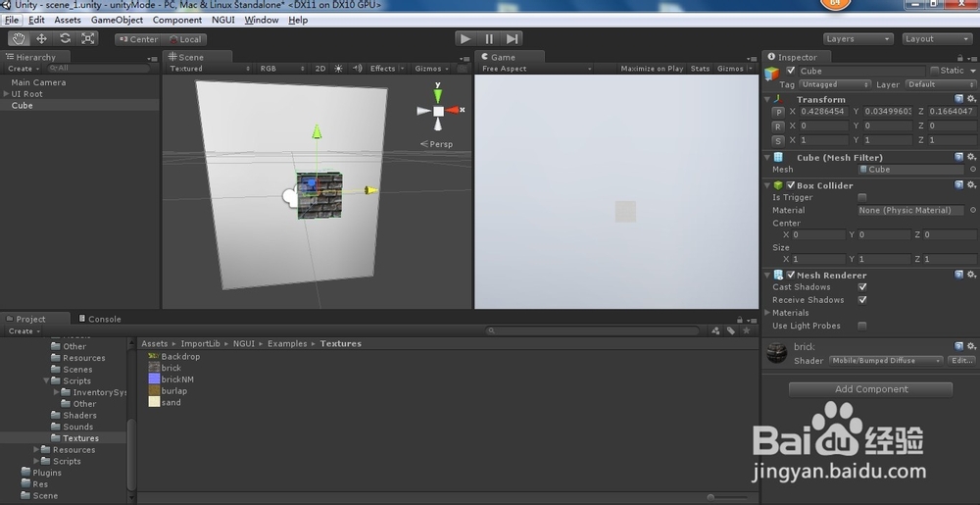Toggle Center pivot mode button
Viewport: 980px width, 505px height.
coord(137,39)
